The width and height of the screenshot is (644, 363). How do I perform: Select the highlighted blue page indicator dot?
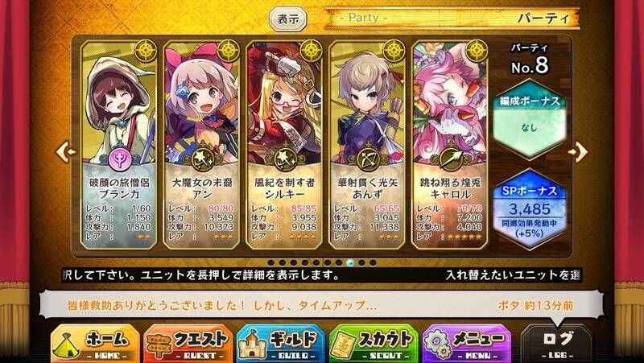point(350,263)
